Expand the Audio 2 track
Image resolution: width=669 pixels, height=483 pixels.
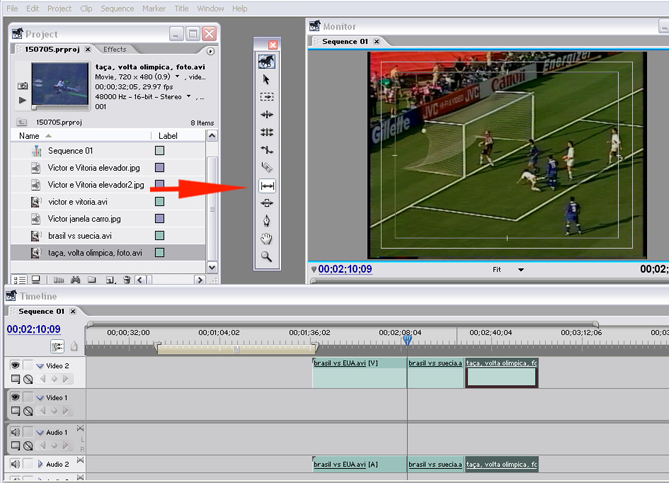pyautogui.click(x=40, y=464)
